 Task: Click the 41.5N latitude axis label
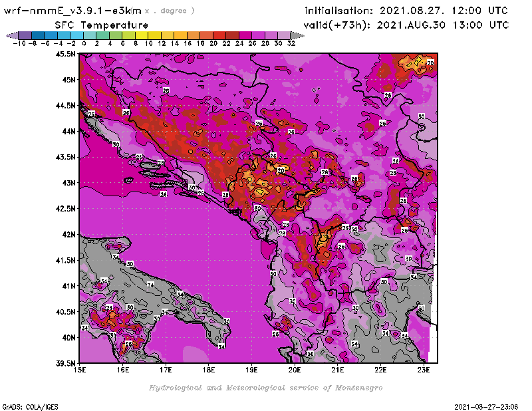click(65, 260)
